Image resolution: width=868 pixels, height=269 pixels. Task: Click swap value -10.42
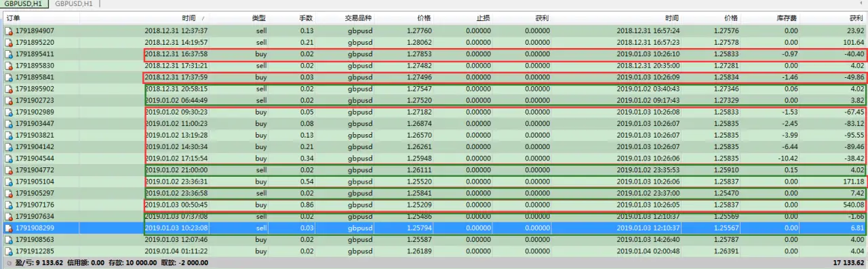[787, 158]
